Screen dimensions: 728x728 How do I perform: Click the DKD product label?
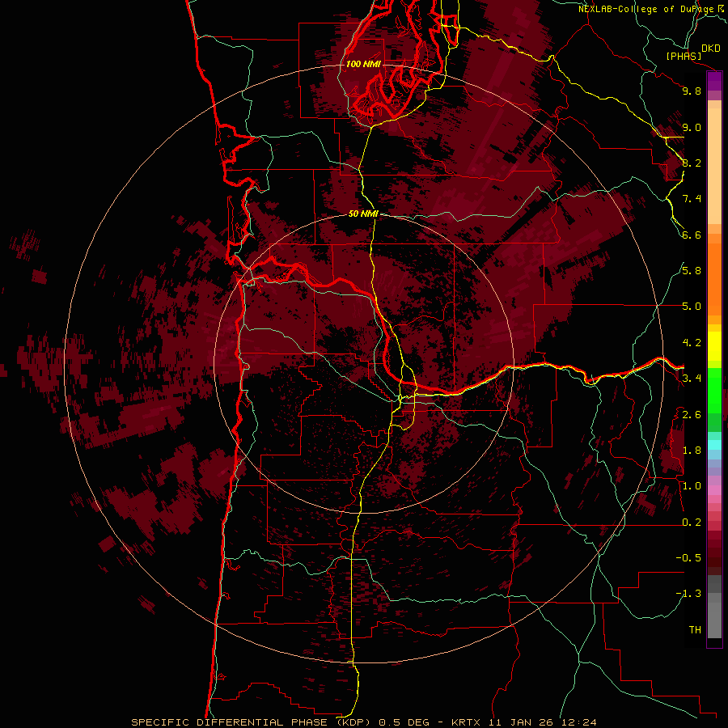pos(711,49)
